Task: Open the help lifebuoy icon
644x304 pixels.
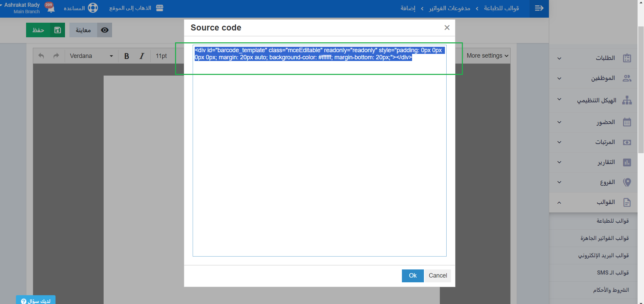Action: click(93, 8)
